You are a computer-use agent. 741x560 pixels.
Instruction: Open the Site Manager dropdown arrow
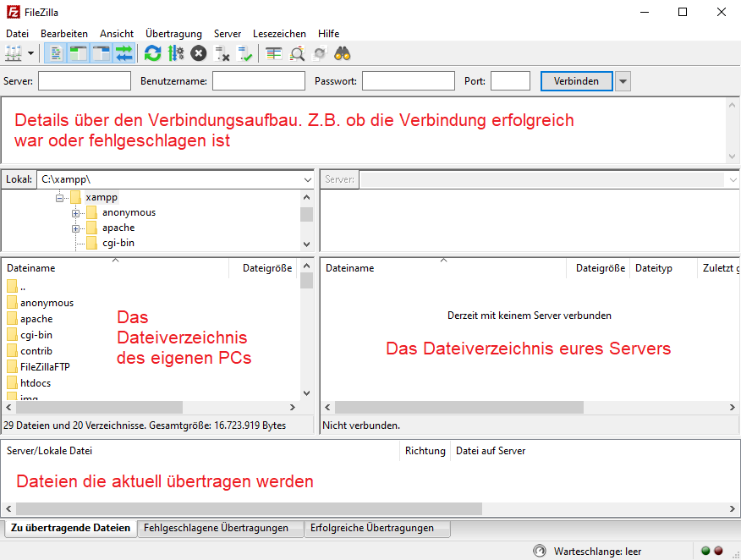click(30, 52)
